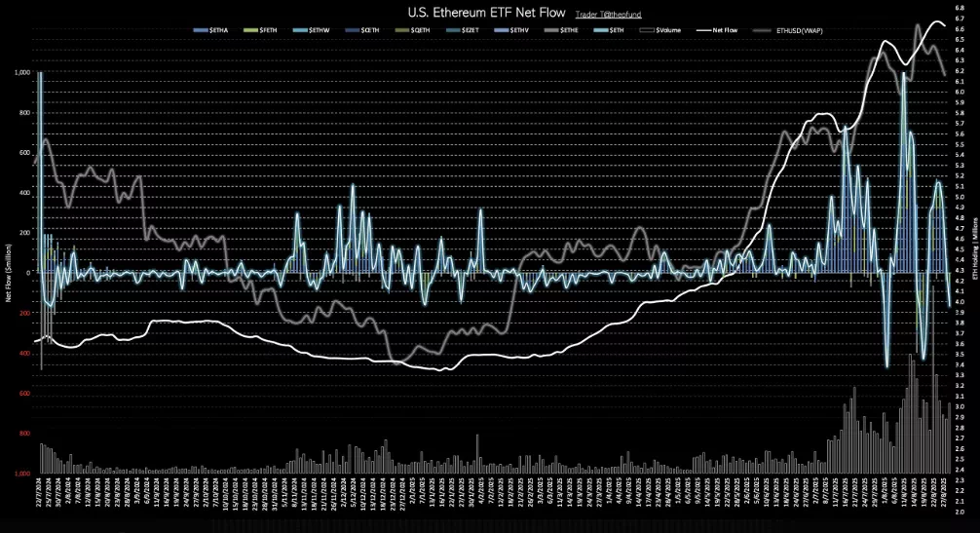This screenshot has width=980, height=533.
Task: Toggle the Net Flow legend entry
Action: click(718, 30)
